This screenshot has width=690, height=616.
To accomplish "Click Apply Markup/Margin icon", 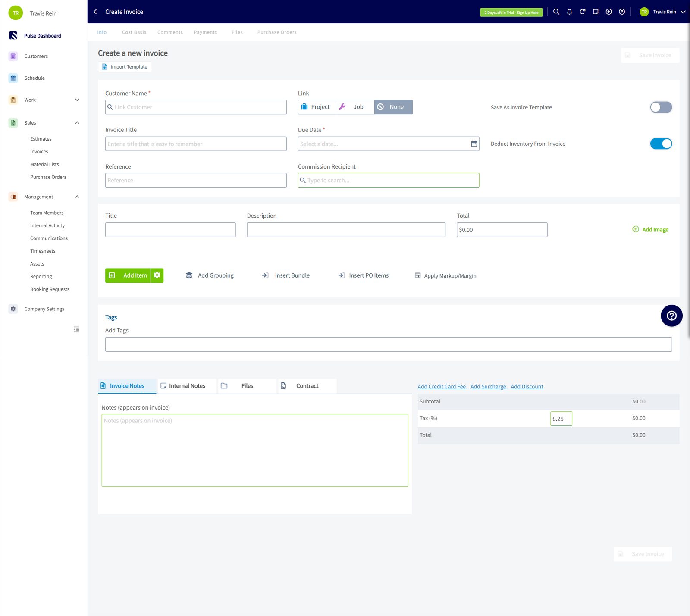I will (x=418, y=275).
